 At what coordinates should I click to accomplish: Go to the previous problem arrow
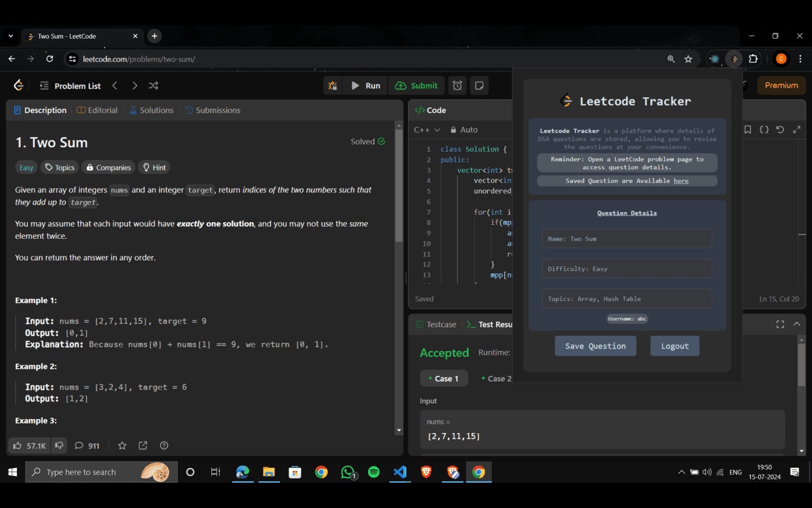(x=115, y=86)
